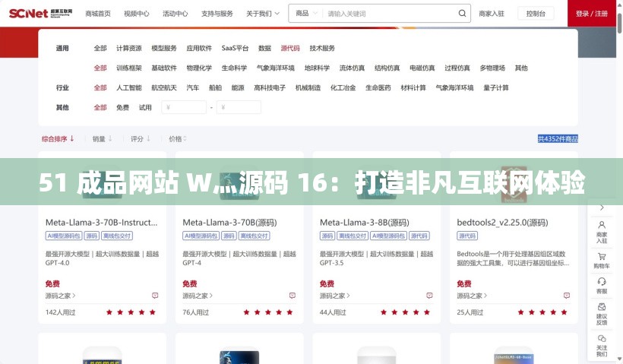This screenshot has height=364, width=623.
Task: Click the maximum price input
Action: click(x=239, y=107)
